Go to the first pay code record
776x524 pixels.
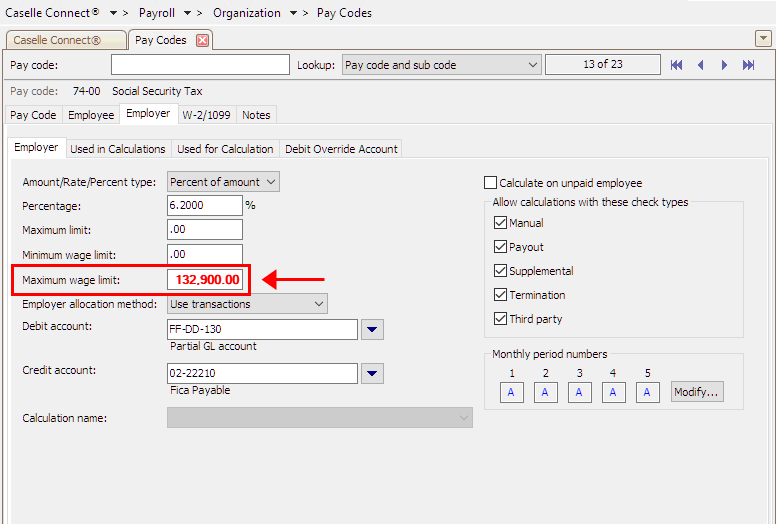coord(677,65)
